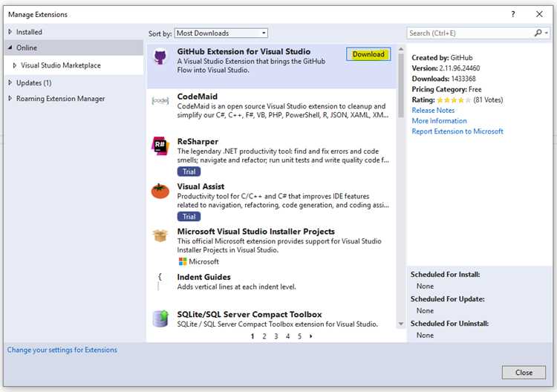This screenshot has width=557, height=392.
Task: Close the Manage Extensions dialog with X
Action: click(x=539, y=14)
